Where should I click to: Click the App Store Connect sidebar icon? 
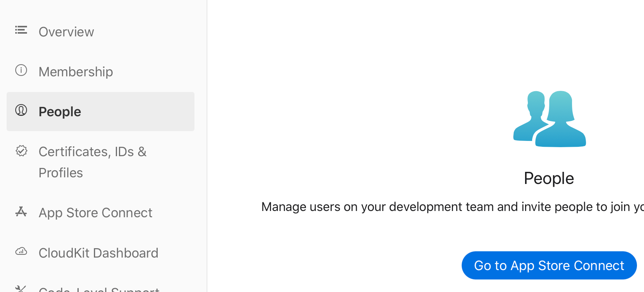coord(21,212)
